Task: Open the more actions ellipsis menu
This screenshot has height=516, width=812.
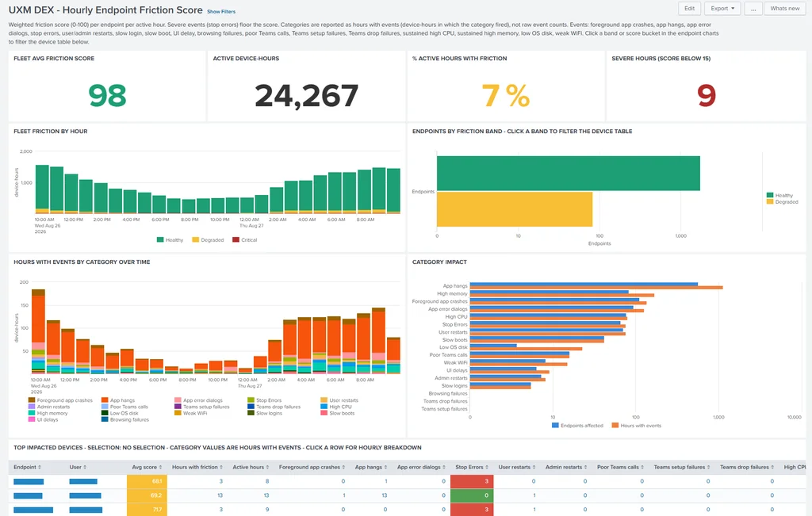Action: coord(753,8)
